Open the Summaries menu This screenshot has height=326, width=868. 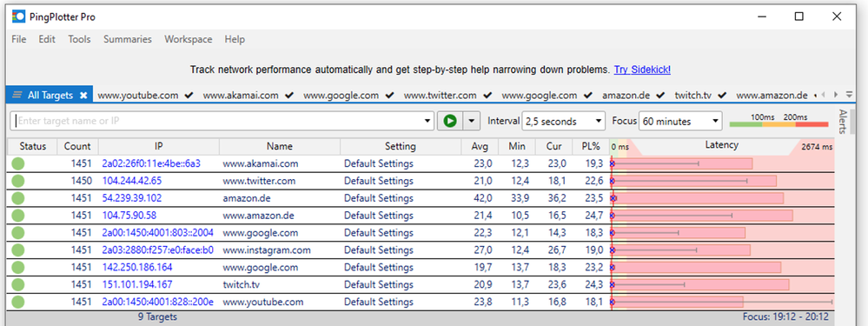[128, 39]
